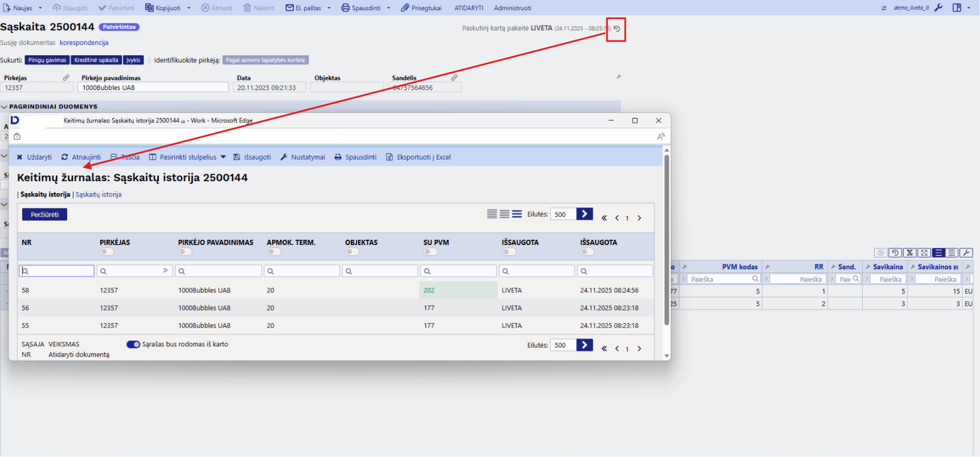Click the Eksportuoti į Excel icon button
Viewport: 980px width, 457px height.
point(389,157)
